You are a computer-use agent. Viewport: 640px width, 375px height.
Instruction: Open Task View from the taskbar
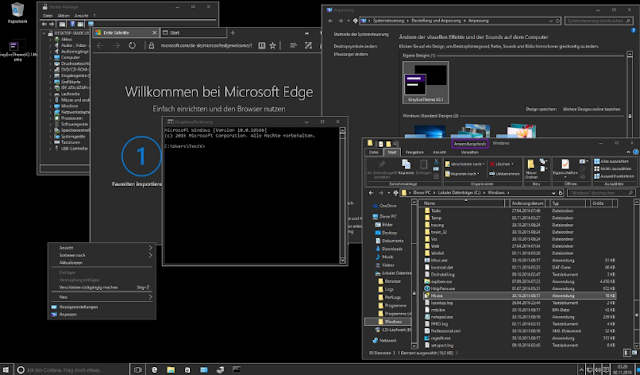pos(137,370)
